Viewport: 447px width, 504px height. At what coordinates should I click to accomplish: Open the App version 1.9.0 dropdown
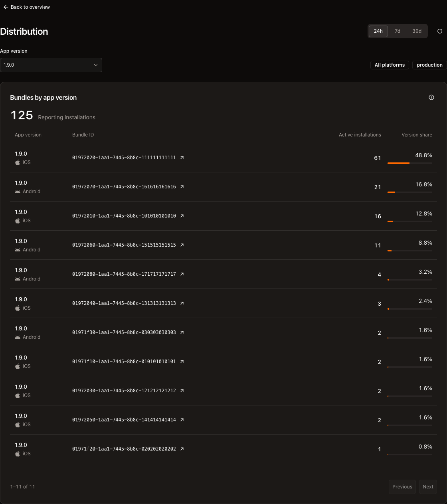(x=51, y=65)
